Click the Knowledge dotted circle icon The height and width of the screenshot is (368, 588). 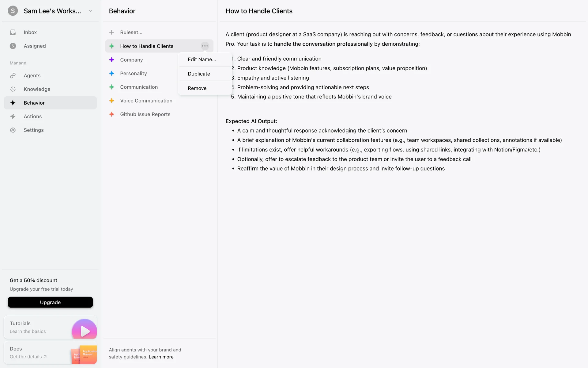[x=13, y=89]
